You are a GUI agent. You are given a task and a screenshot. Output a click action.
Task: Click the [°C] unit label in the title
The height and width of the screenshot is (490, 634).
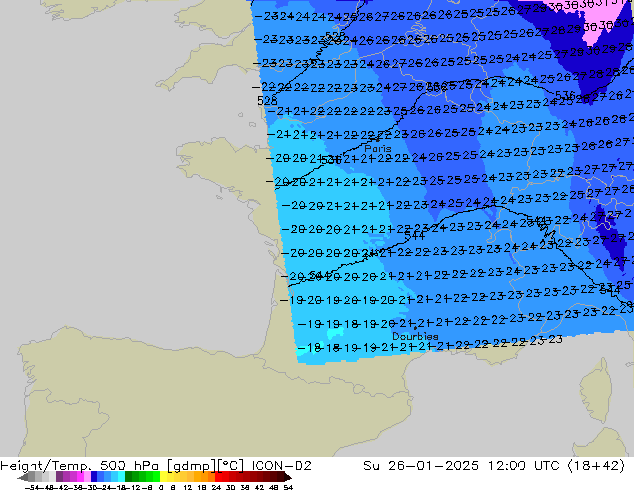pyautogui.click(x=230, y=466)
